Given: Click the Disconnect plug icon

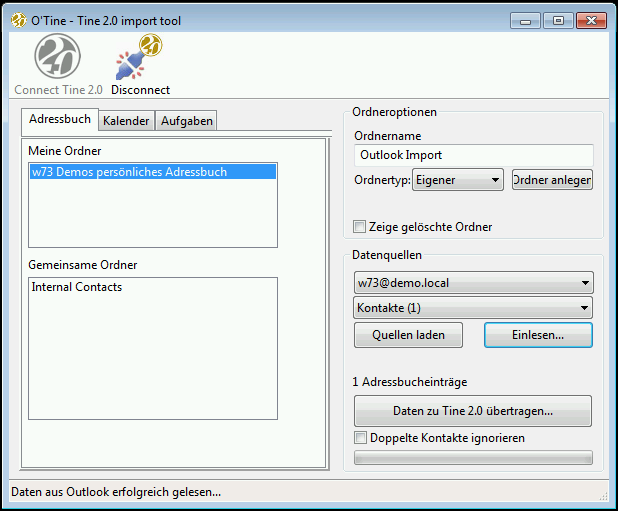Looking at the screenshot, I should pyautogui.click(x=140, y=58).
